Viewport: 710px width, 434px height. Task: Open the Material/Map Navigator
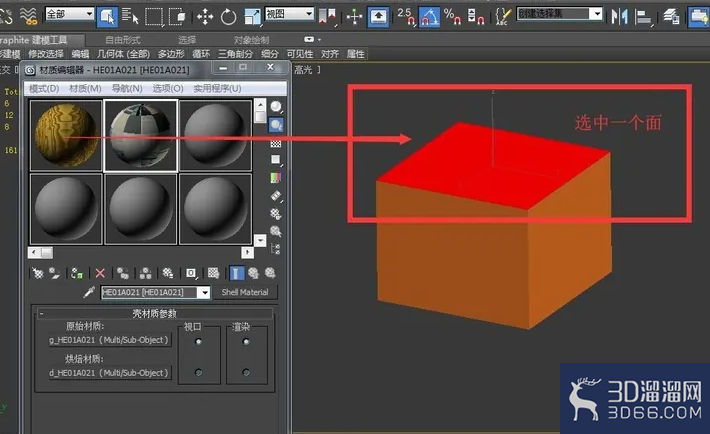point(276,249)
